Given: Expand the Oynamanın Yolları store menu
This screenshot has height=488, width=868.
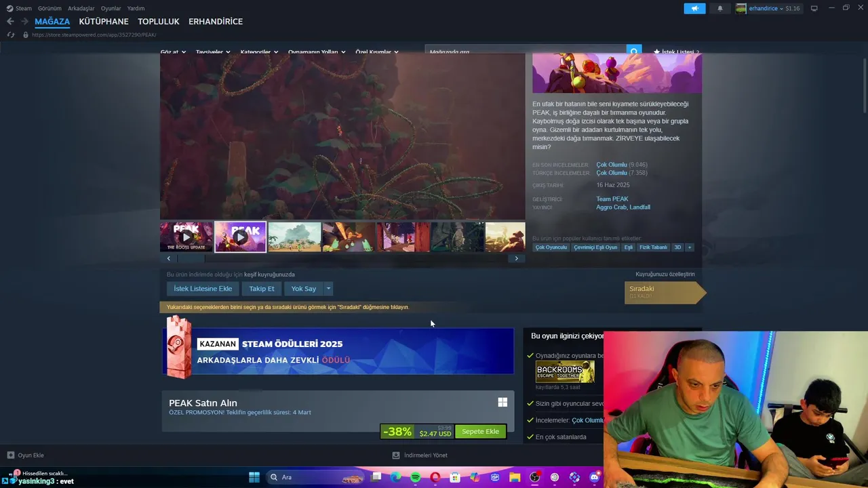Looking at the screenshot, I should [317, 52].
